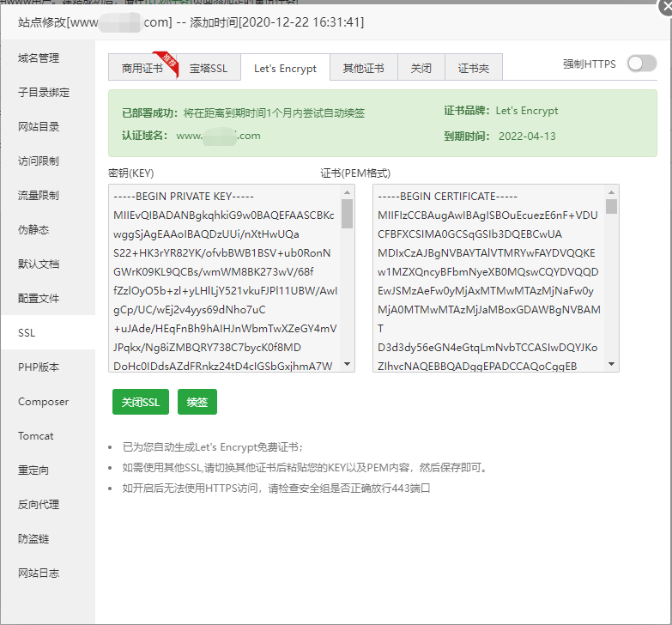672x625 pixels.
Task: Click the expiry date 2022-04-13
Action: [x=527, y=136]
